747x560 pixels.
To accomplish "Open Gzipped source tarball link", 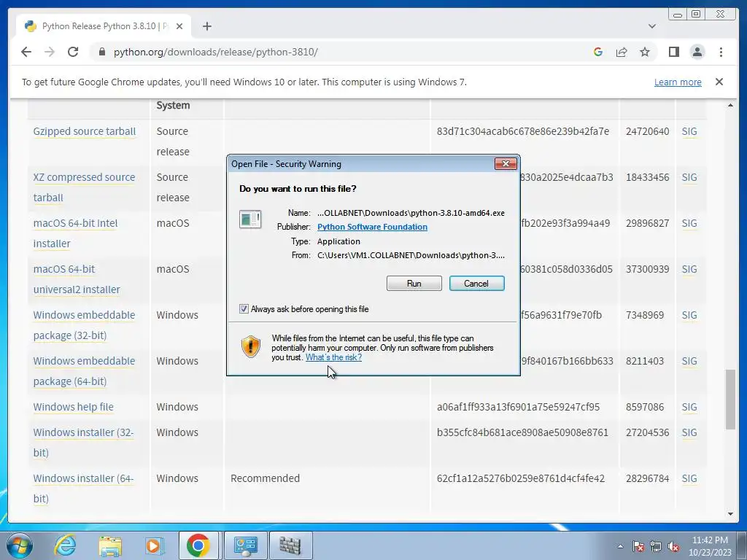I will point(85,131).
